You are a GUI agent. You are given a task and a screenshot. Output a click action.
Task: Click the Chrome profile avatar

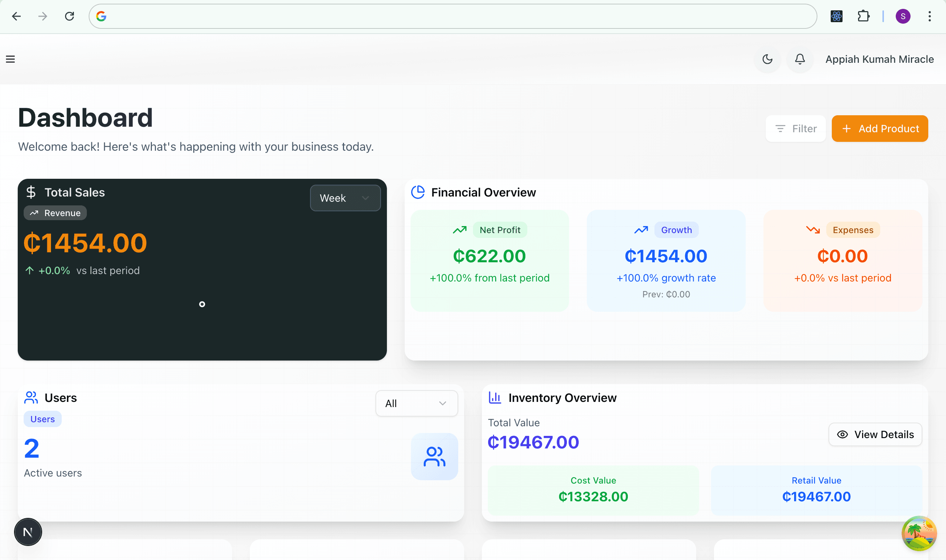(x=903, y=16)
